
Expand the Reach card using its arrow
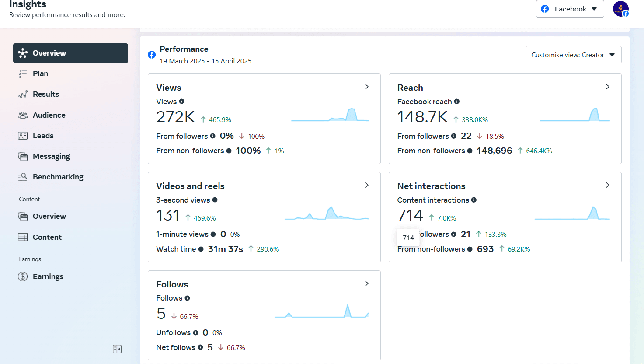(608, 87)
